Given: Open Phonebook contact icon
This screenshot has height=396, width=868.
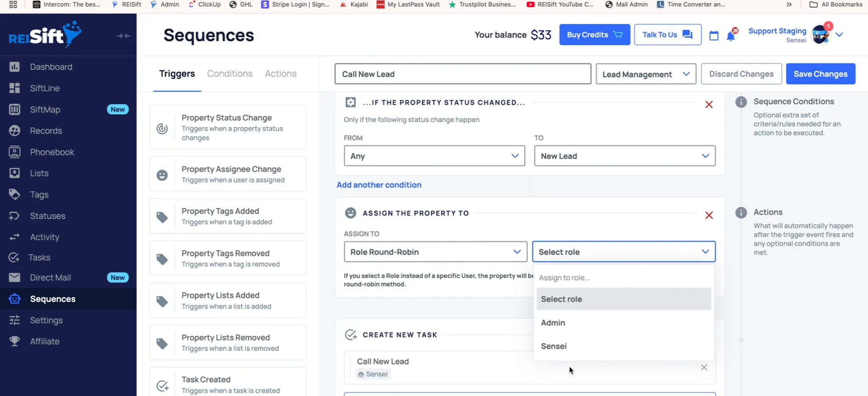Looking at the screenshot, I should coord(14,152).
